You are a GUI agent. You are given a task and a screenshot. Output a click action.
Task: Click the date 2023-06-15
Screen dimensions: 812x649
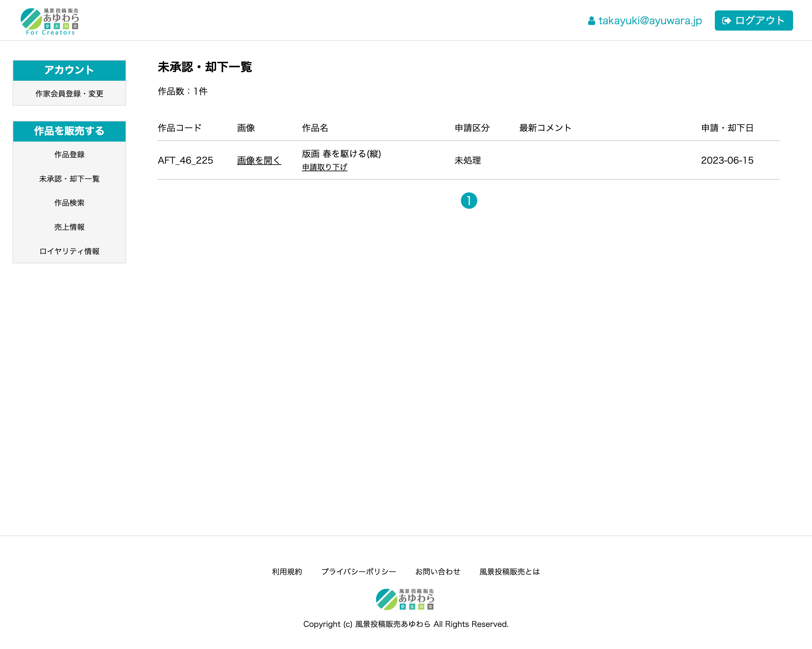(727, 161)
